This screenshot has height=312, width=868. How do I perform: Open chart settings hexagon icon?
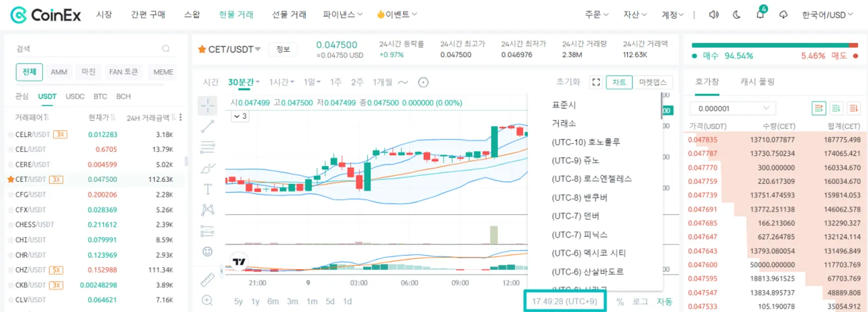tap(424, 82)
